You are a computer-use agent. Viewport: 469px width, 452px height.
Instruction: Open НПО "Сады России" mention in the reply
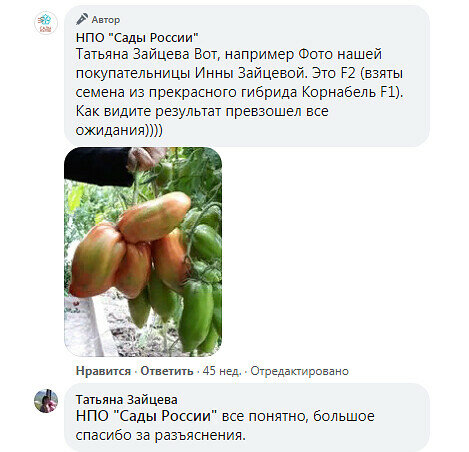146,416
